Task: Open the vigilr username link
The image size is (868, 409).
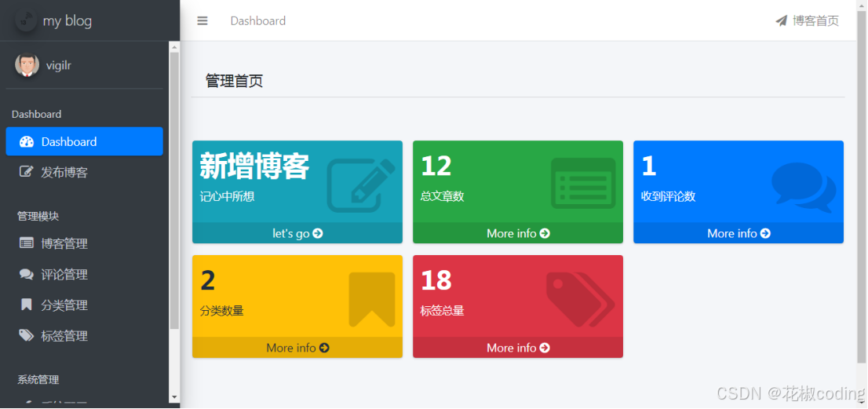Action: click(59, 65)
